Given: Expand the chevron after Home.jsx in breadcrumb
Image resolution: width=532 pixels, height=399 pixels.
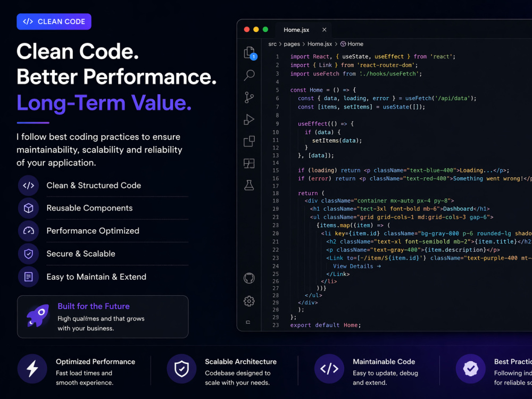Looking at the screenshot, I should pyautogui.click(x=336, y=44).
